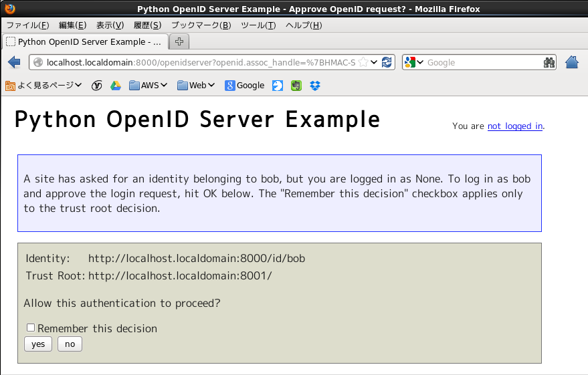The width and height of the screenshot is (588, 375).
Task: Reload the page with the refresh icon
Action: pos(387,62)
